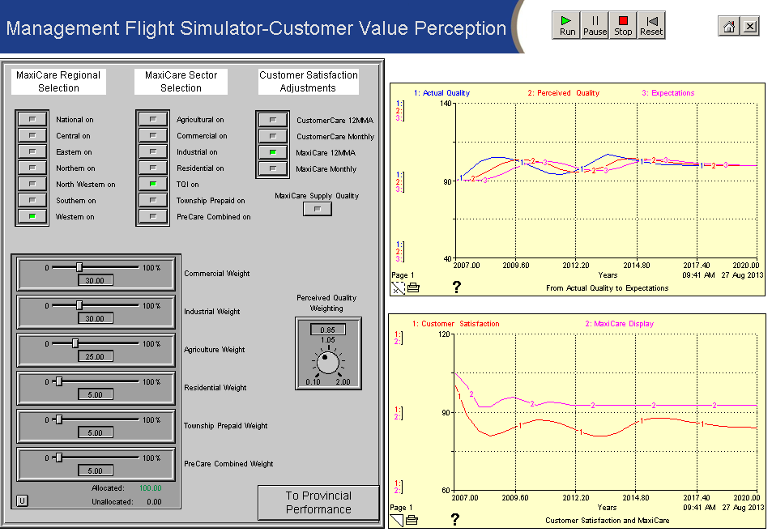This screenshot has height=532, width=772.
Task: Enable the MaxiCare Monthly switch
Action: pos(272,168)
